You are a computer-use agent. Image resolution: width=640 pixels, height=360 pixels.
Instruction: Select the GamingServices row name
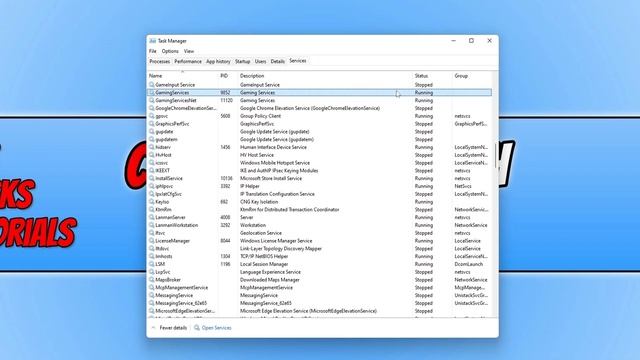click(172, 93)
